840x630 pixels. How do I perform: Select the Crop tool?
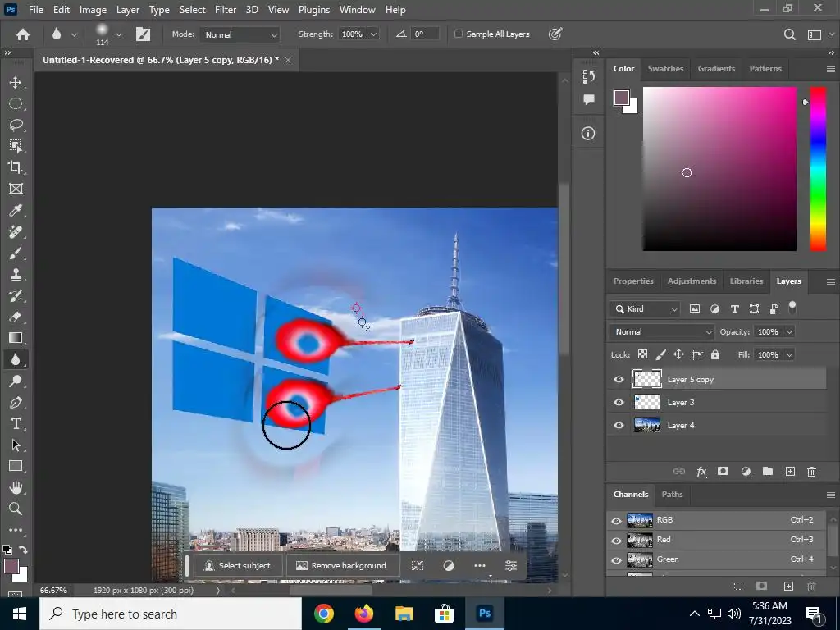(16, 167)
